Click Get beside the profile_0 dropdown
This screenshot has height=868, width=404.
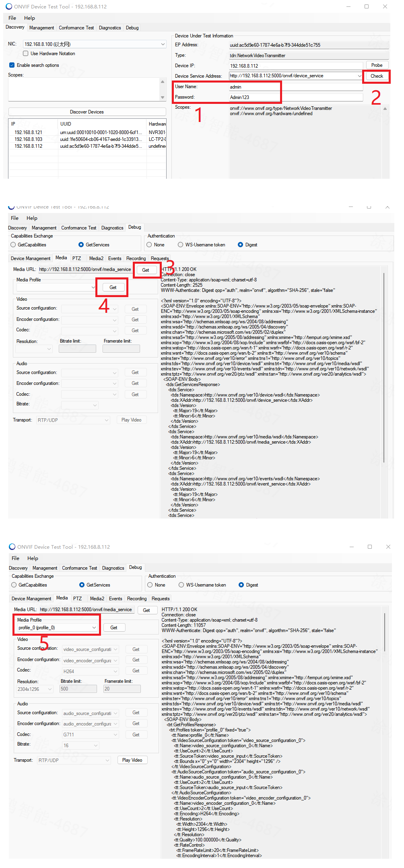click(114, 628)
